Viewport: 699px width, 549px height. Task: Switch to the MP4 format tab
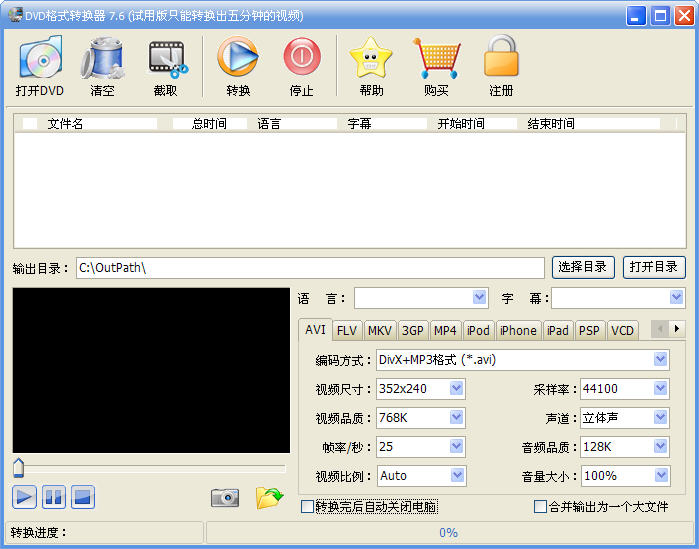pyautogui.click(x=445, y=331)
